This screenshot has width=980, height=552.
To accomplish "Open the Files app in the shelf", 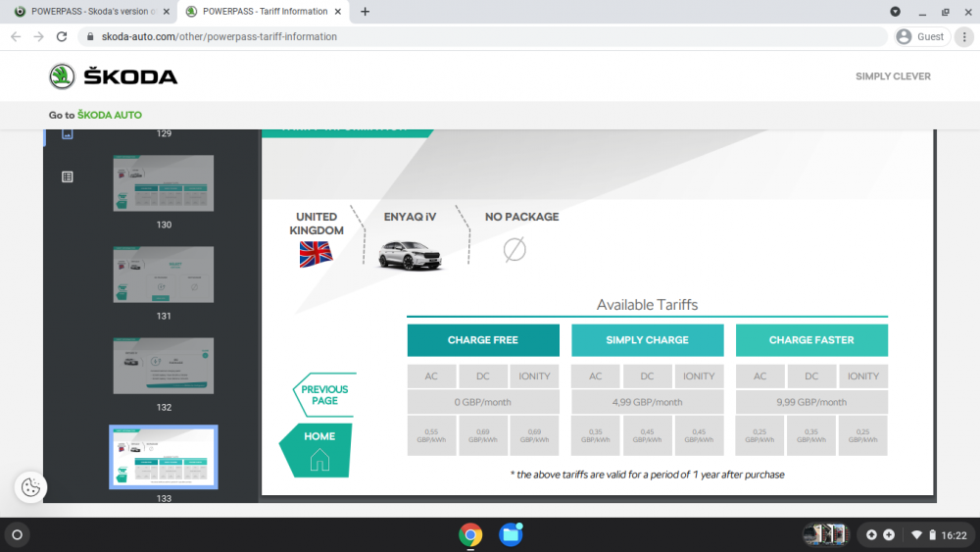I will pyautogui.click(x=511, y=535).
